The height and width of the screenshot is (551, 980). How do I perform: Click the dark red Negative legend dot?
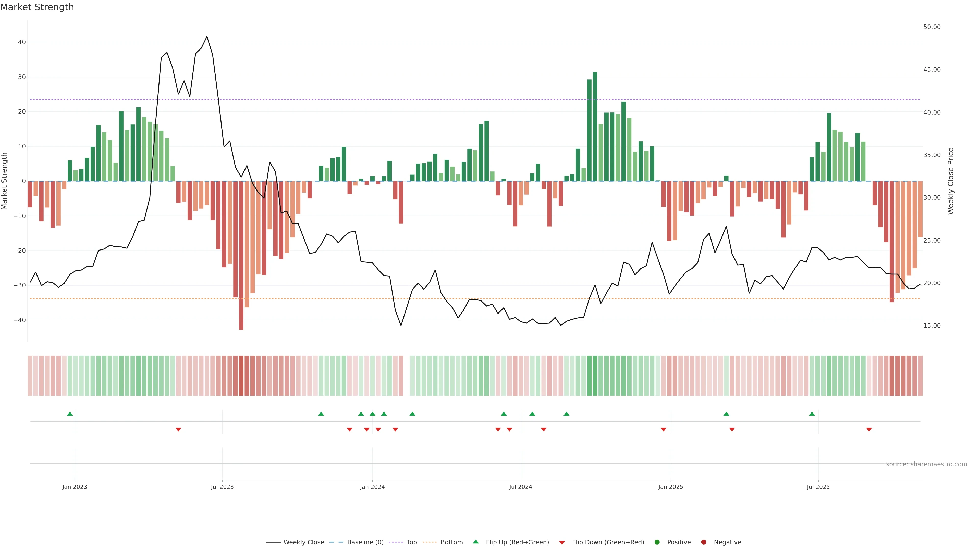703,542
